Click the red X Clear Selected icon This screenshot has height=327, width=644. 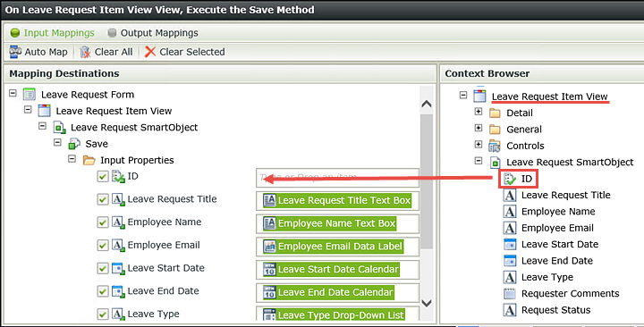[x=150, y=52]
